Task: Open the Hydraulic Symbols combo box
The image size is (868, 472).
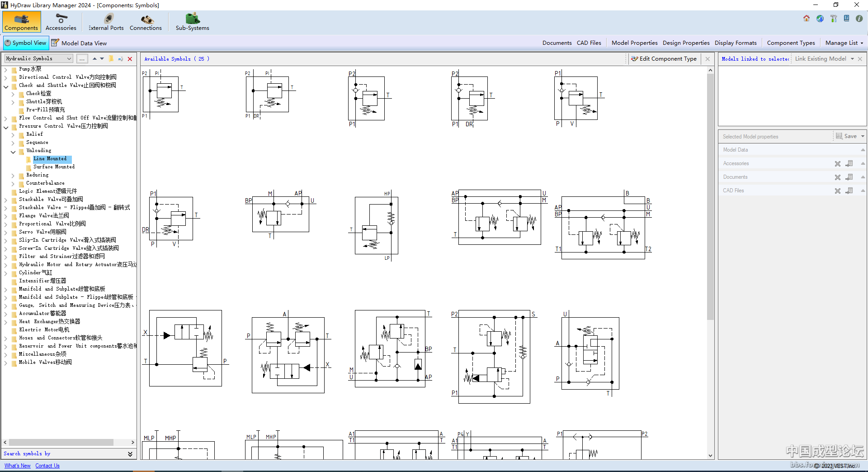Action: (x=38, y=58)
